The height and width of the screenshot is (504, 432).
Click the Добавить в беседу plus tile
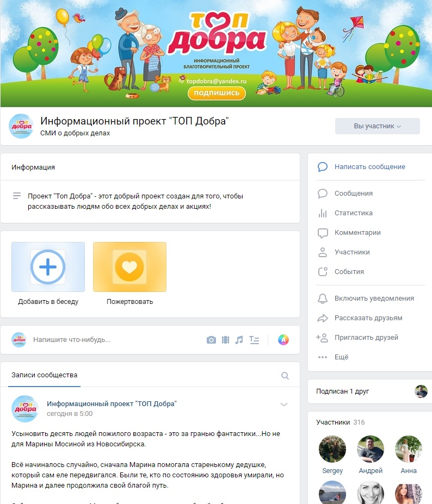48,267
